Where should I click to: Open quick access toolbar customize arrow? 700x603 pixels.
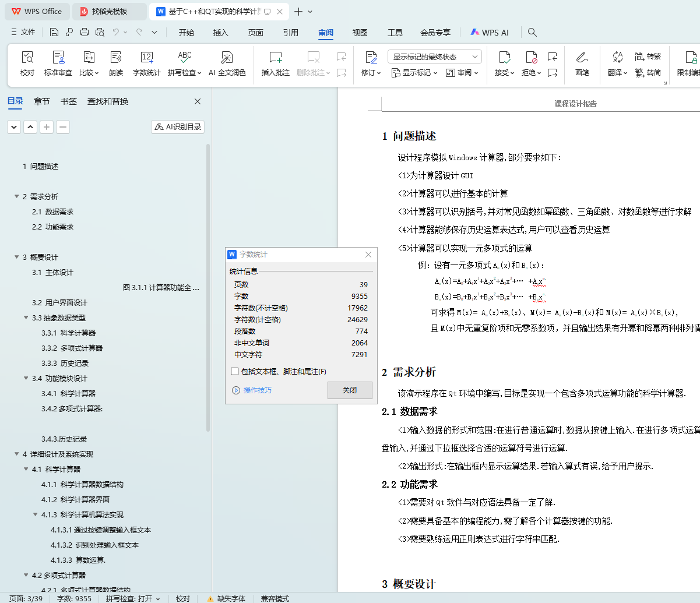154,33
